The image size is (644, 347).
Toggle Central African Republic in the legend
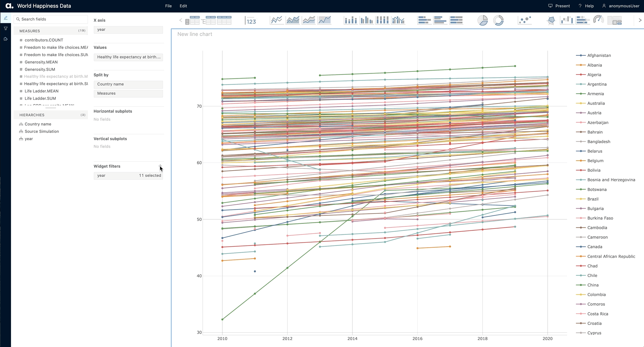606,256
